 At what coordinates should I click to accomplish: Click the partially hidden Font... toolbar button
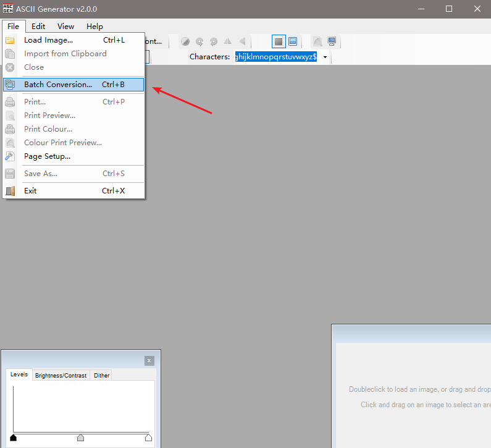coord(154,41)
